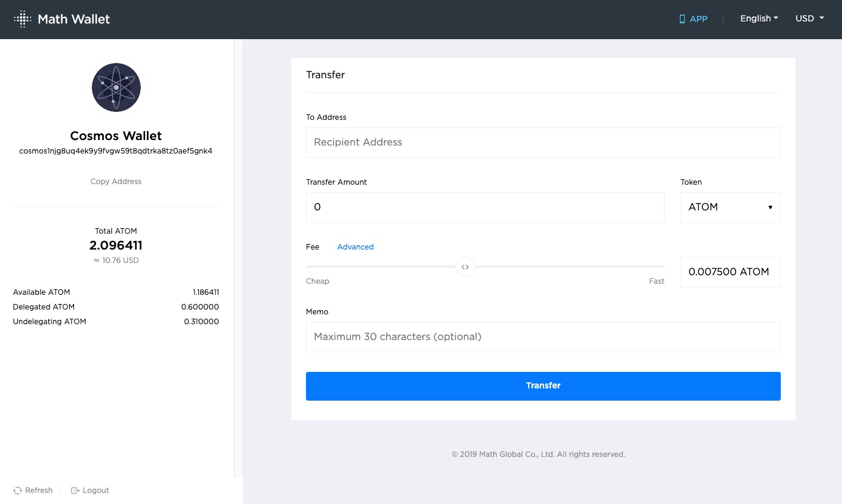This screenshot has height=504, width=842.
Task: Click the total 2.096411 ATOM value
Action: click(x=116, y=245)
